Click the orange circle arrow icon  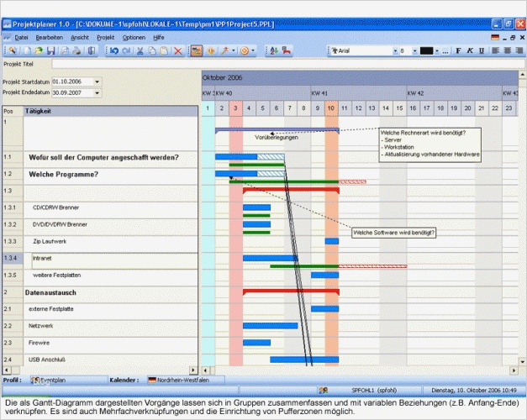[245, 50]
